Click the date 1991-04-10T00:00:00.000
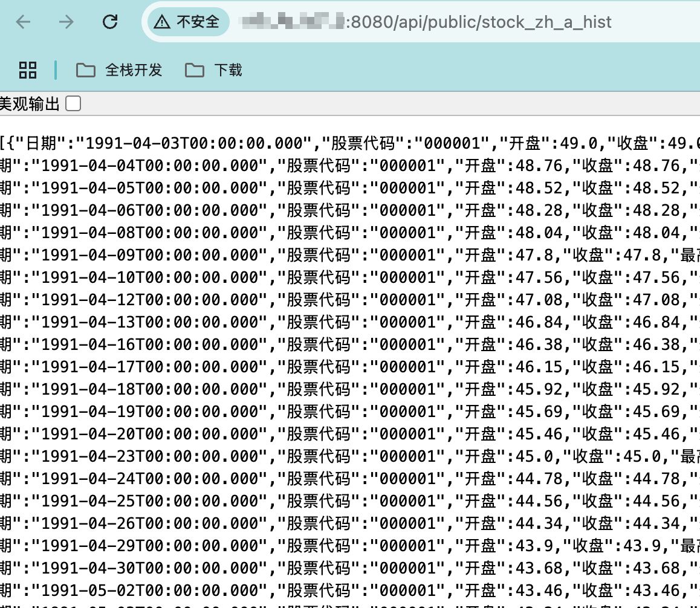This screenshot has width=700, height=608. [149, 277]
